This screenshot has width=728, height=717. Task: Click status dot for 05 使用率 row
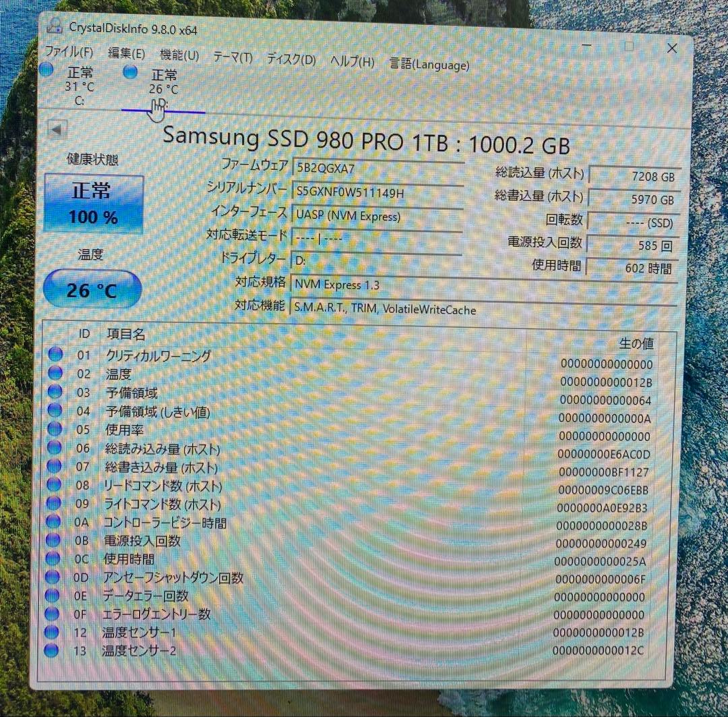[55, 428]
